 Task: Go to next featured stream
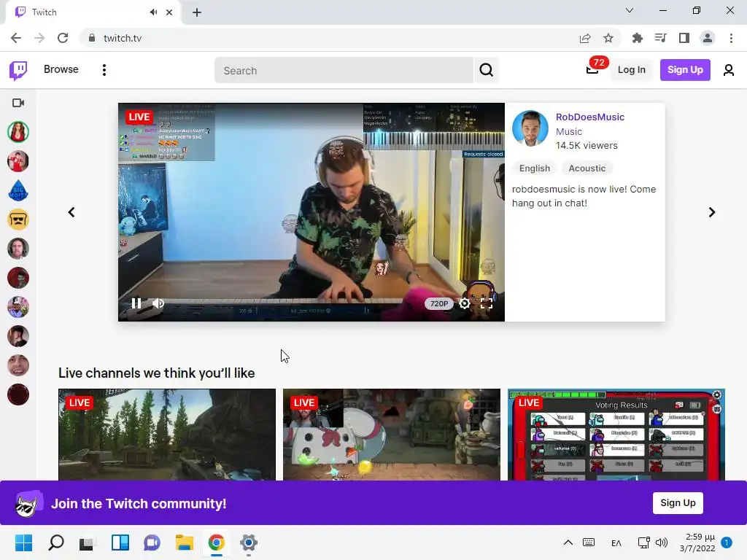coord(712,212)
